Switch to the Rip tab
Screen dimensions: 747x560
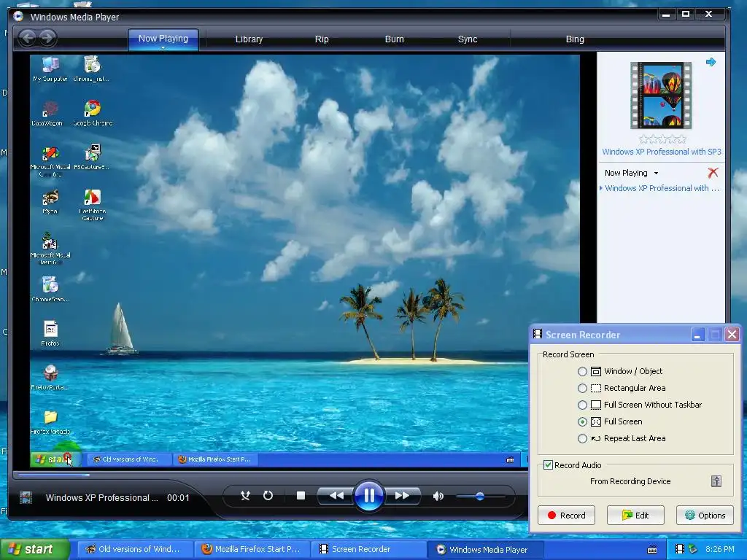point(322,39)
